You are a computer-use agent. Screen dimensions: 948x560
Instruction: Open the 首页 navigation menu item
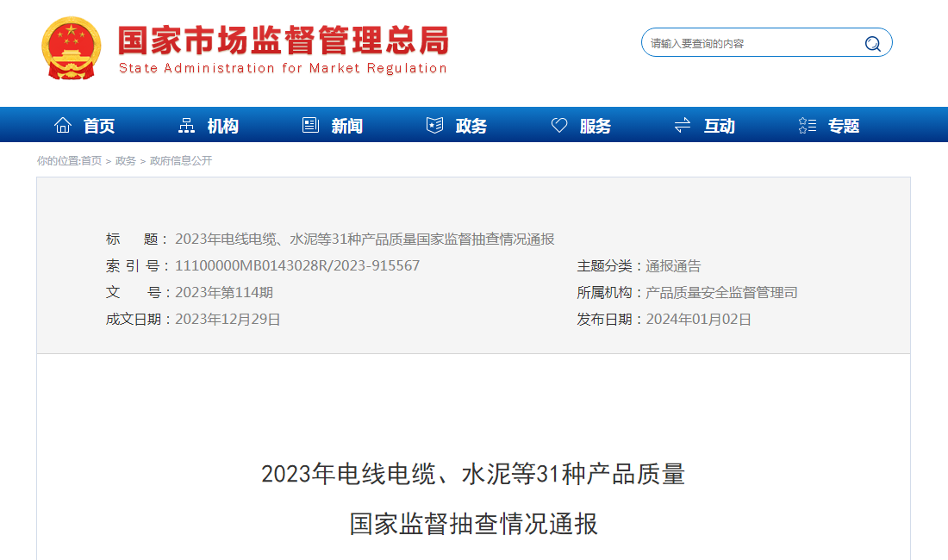coord(99,127)
